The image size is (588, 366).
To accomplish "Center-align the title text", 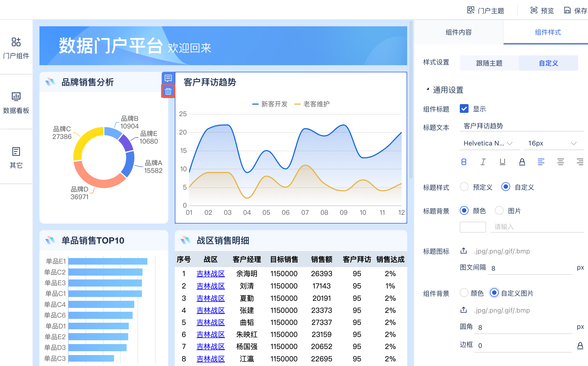I will click(560, 162).
